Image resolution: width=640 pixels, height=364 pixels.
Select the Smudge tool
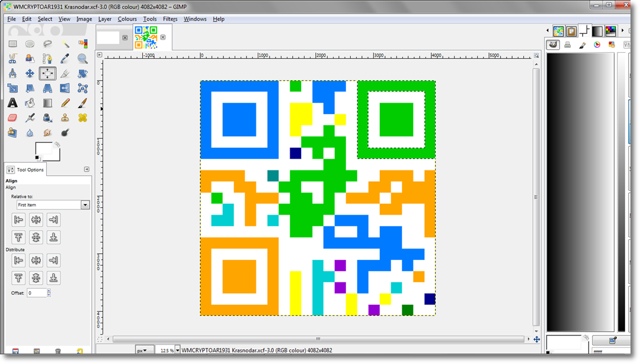pyautogui.click(x=47, y=133)
